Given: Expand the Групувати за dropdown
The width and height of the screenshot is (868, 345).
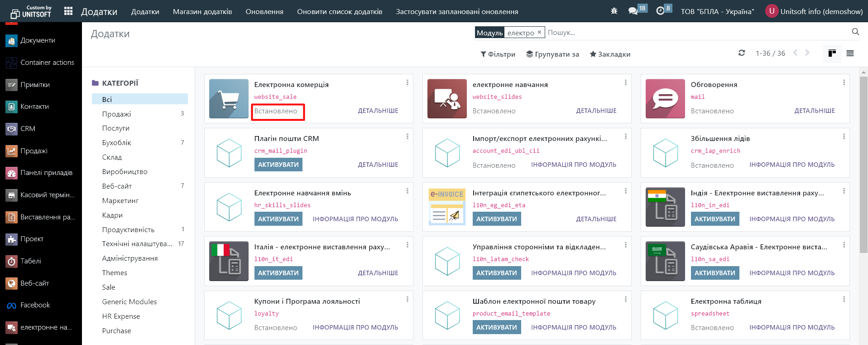Looking at the screenshot, I should 552,54.
